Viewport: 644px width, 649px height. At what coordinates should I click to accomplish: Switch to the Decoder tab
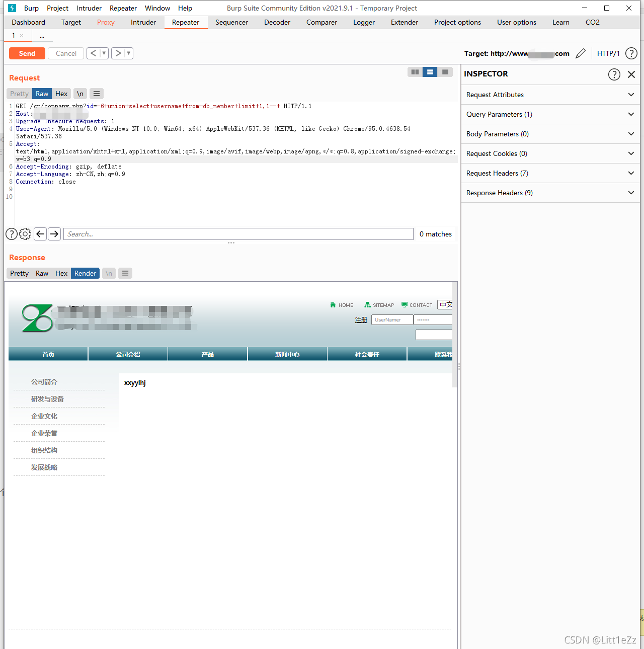click(x=277, y=22)
